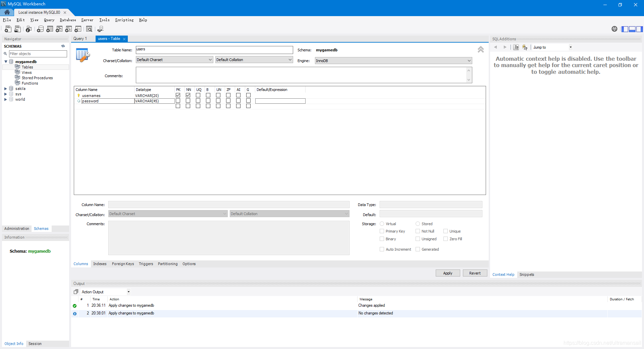
Task: Close the users - Table tab
Action: click(x=124, y=39)
